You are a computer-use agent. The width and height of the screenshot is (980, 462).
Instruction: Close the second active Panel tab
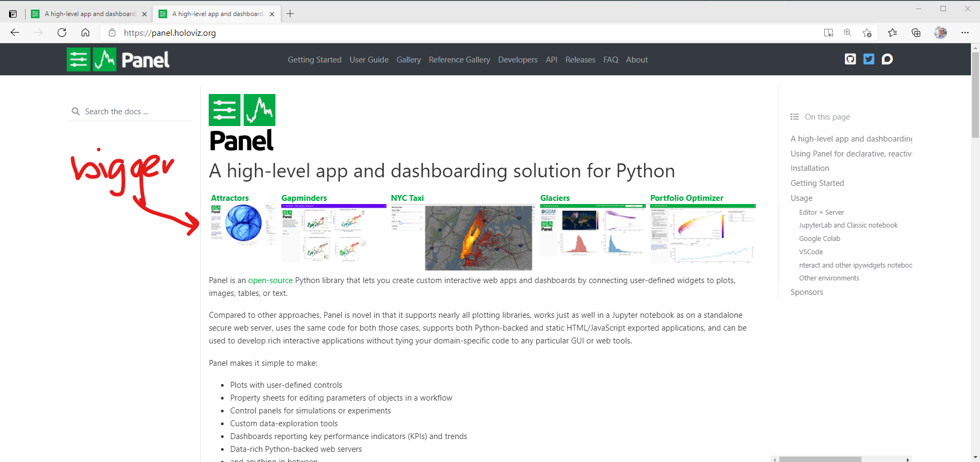(x=272, y=14)
